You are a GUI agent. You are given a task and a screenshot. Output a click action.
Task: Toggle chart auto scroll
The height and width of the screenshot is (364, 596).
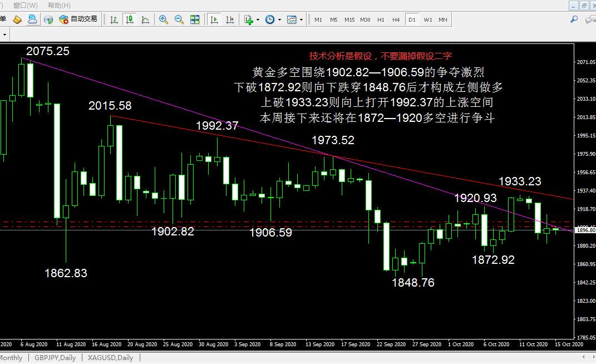click(x=214, y=19)
